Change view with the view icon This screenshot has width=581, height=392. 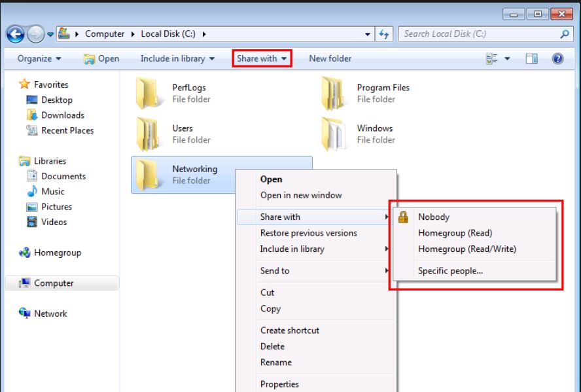point(492,58)
